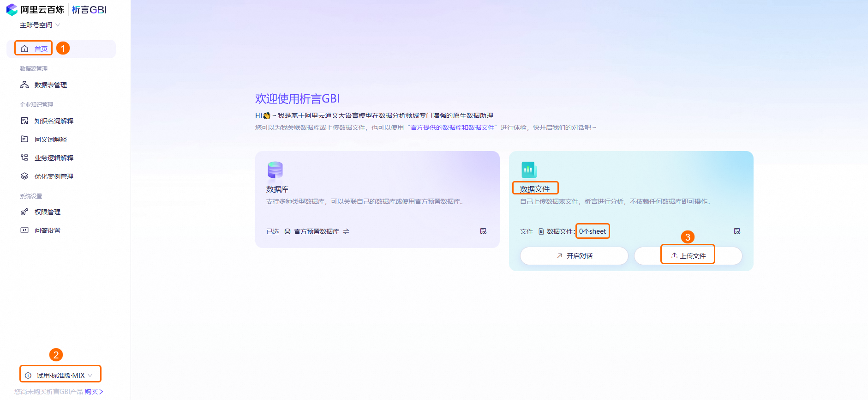Click the small database icon before 官方预置数据库
This screenshot has width=868, height=400.
point(287,231)
